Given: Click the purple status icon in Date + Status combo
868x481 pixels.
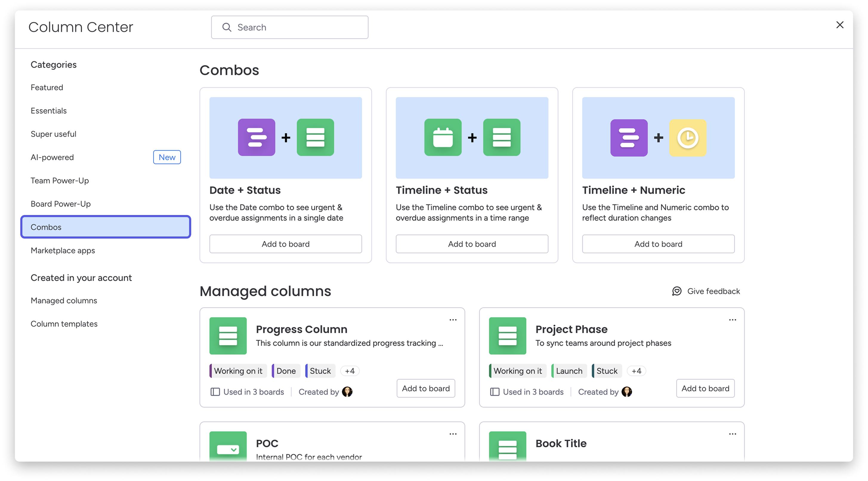Looking at the screenshot, I should [x=257, y=137].
